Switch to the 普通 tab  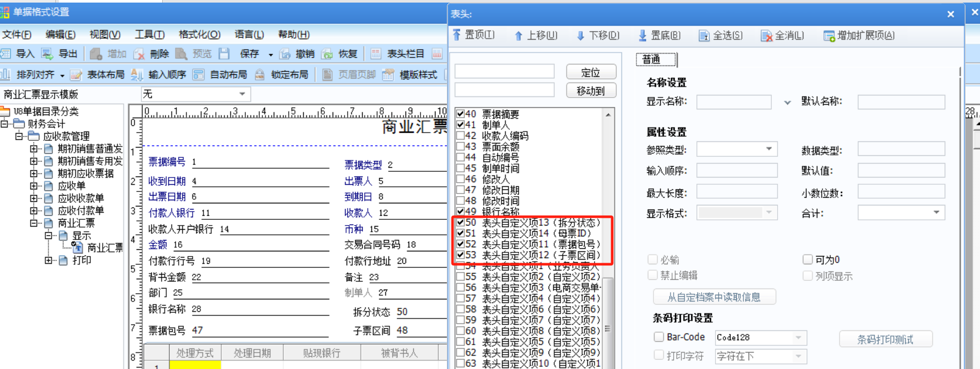655,59
